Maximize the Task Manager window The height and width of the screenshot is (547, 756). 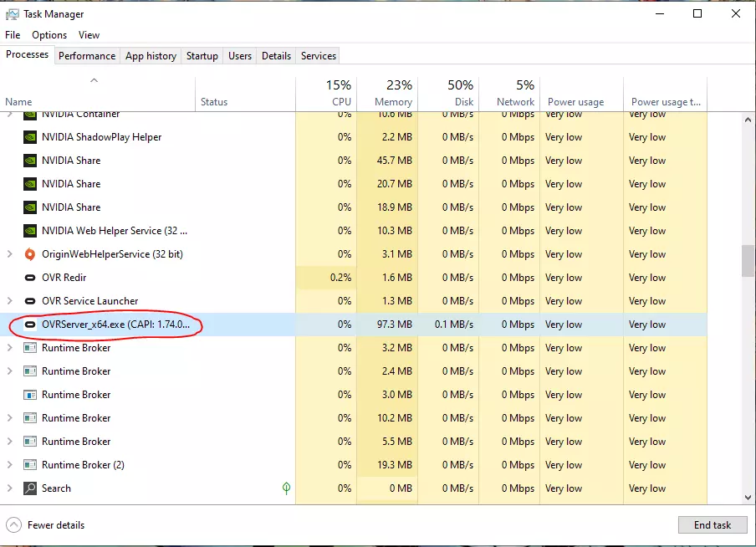697,13
